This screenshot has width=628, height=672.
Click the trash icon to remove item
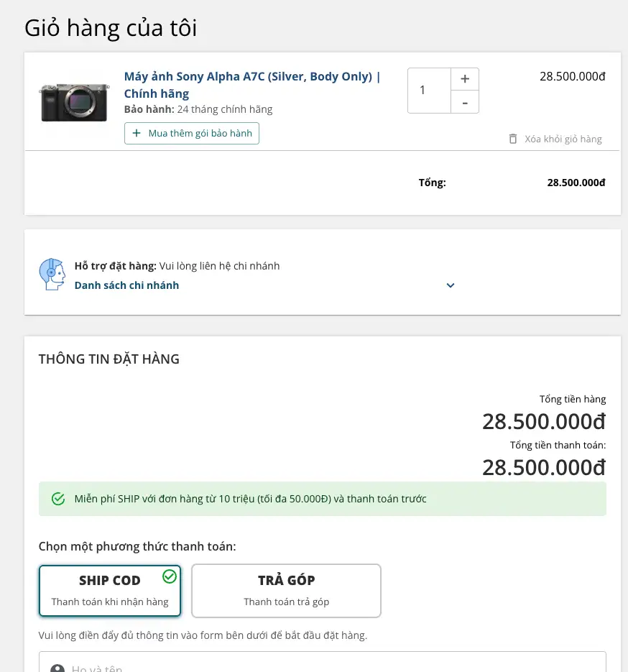click(513, 139)
